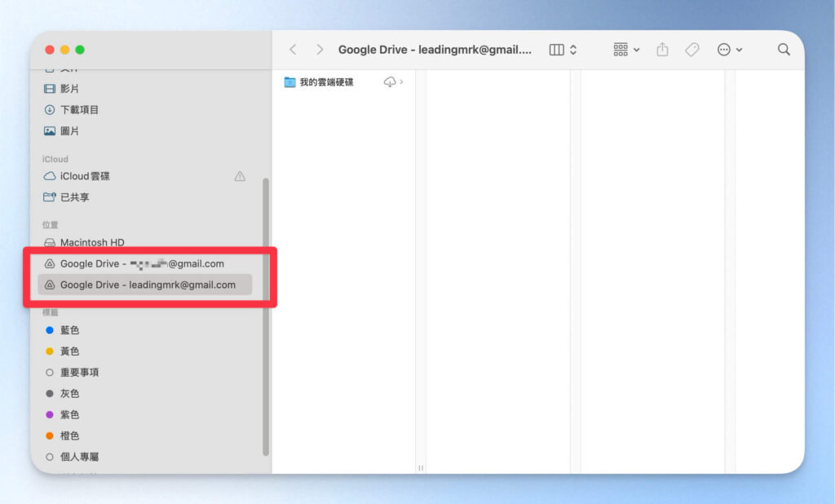Open the More actions ellipsis menu
Screen dimensions: 835x504
pos(730,50)
